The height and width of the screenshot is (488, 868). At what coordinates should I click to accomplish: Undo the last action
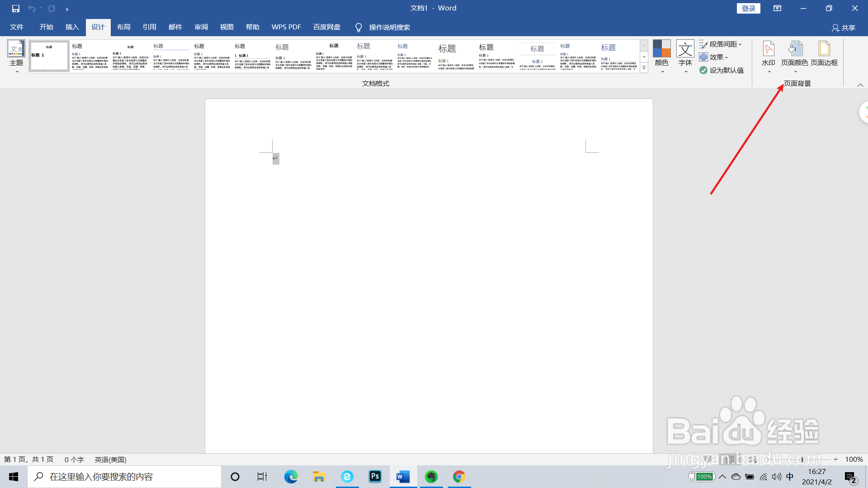(31, 9)
